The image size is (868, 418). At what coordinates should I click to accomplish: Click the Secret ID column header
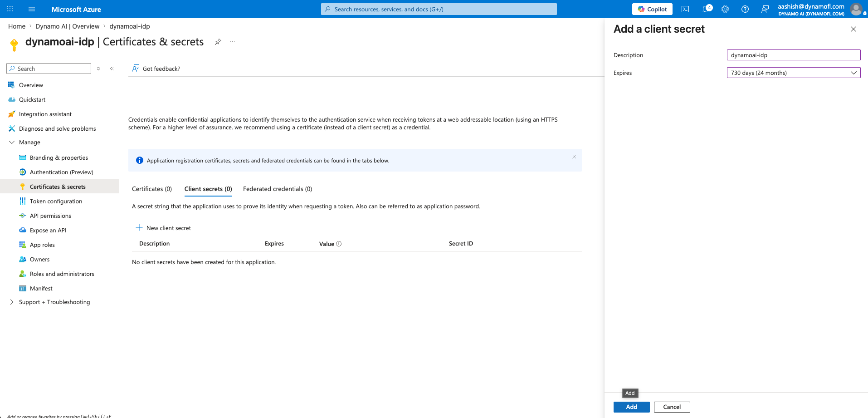(x=461, y=244)
